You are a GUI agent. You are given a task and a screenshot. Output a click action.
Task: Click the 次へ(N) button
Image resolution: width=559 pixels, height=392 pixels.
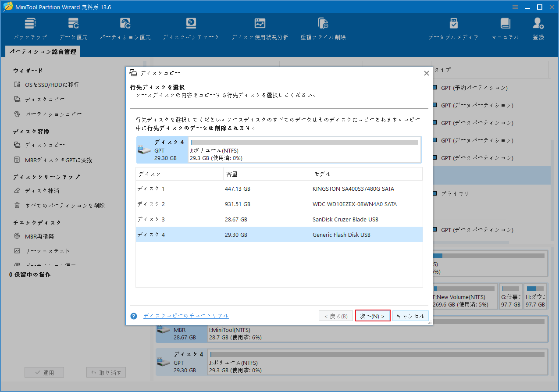[x=372, y=315]
